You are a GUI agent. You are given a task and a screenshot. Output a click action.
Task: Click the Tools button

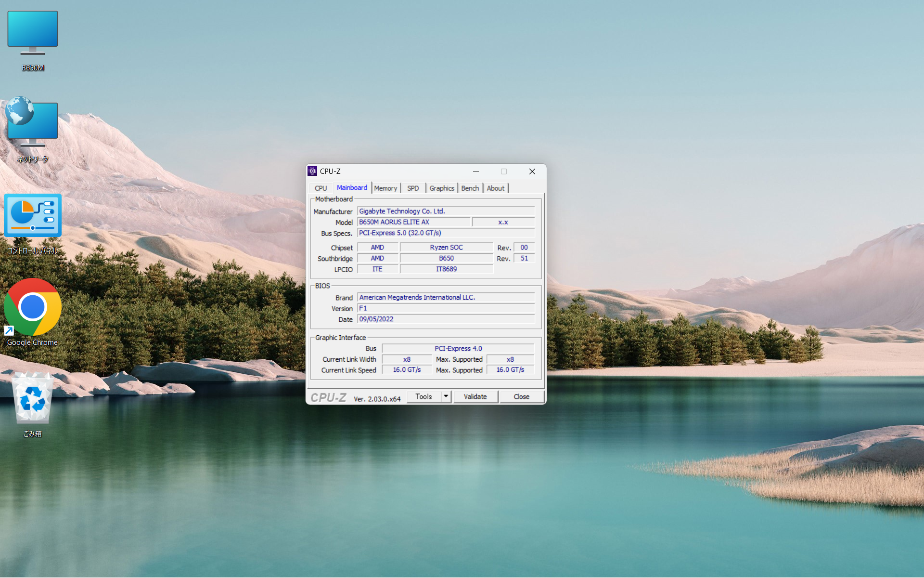424,396
